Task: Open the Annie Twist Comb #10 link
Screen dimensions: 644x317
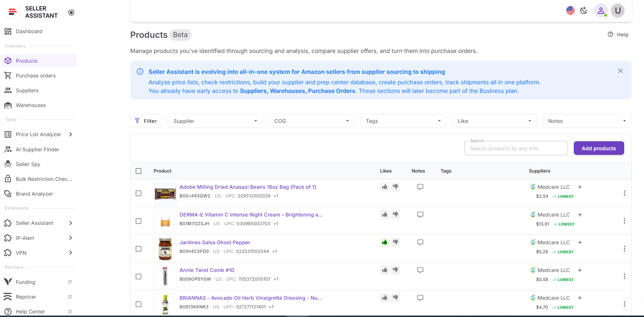Action: (x=207, y=270)
